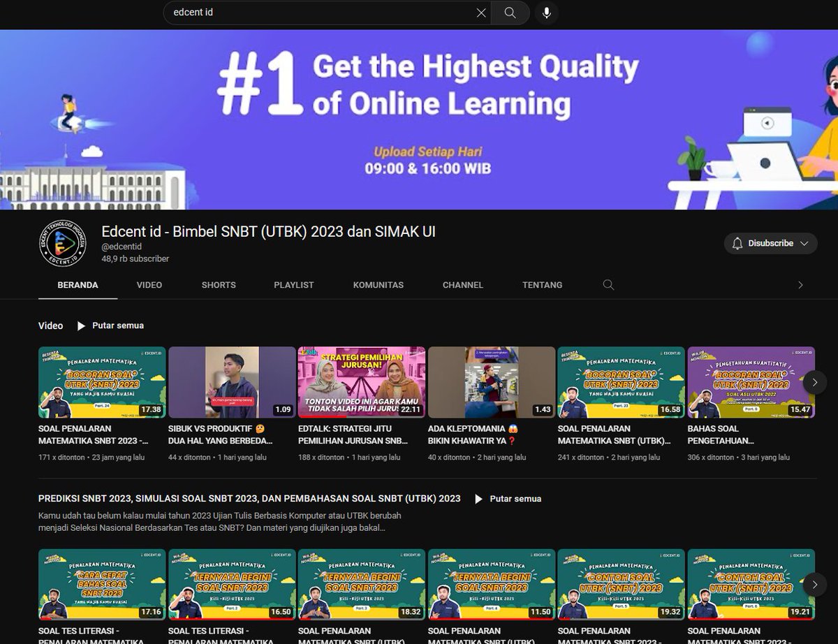Open the Strategi Pemilihan Jurusan thumbnail
This screenshot has width=838, height=644.
(362, 382)
